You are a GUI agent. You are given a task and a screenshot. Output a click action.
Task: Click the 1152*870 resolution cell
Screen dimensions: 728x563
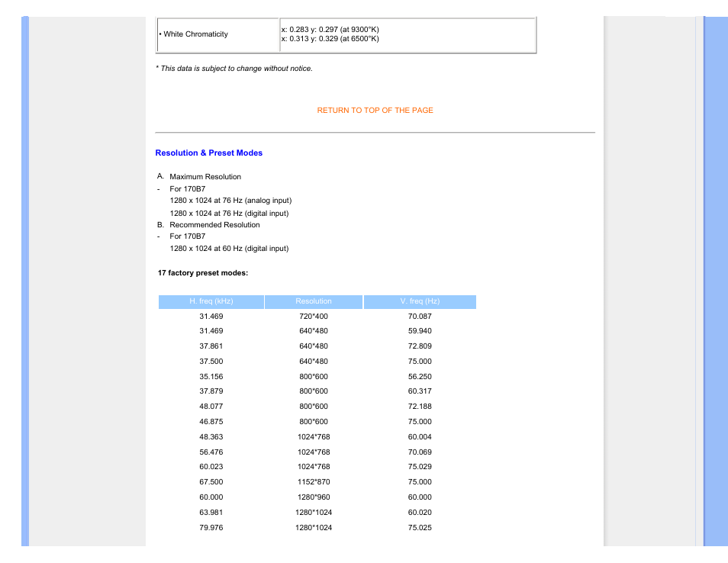tap(314, 482)
